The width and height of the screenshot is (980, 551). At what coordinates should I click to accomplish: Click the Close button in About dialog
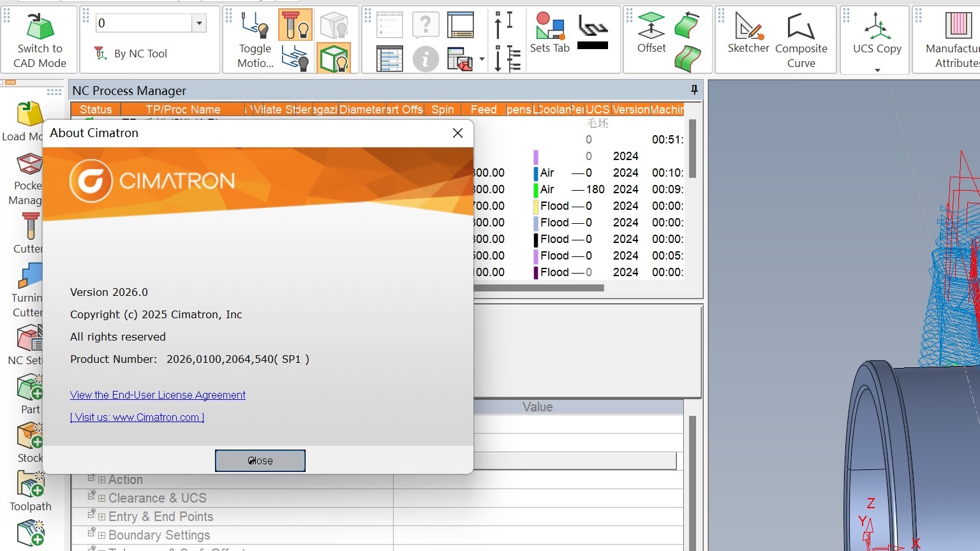coord(260,460)
